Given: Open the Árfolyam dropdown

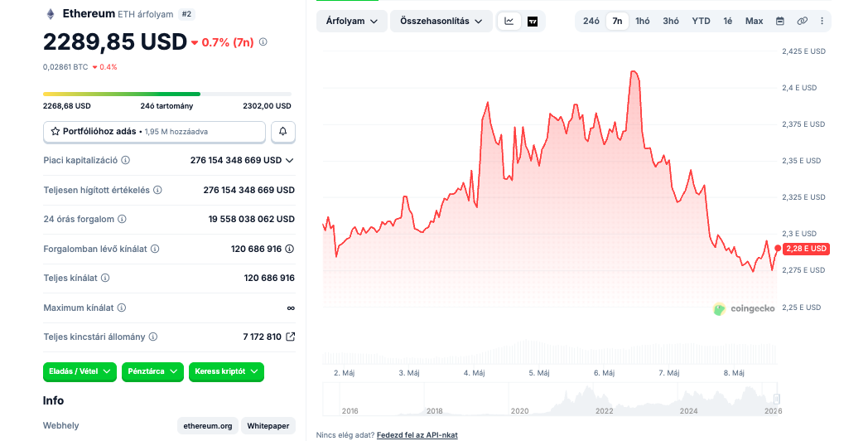Looking at the screenshot, I should (x=351, y=21).
